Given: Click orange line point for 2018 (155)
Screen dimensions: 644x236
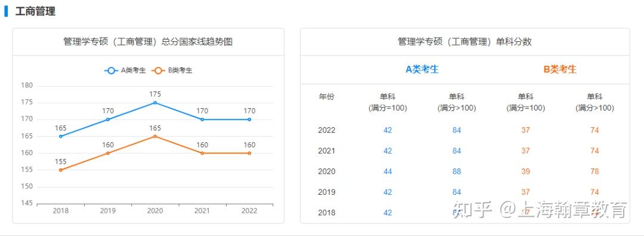Looking at the screenshot, I should click(x=61, y=170).
